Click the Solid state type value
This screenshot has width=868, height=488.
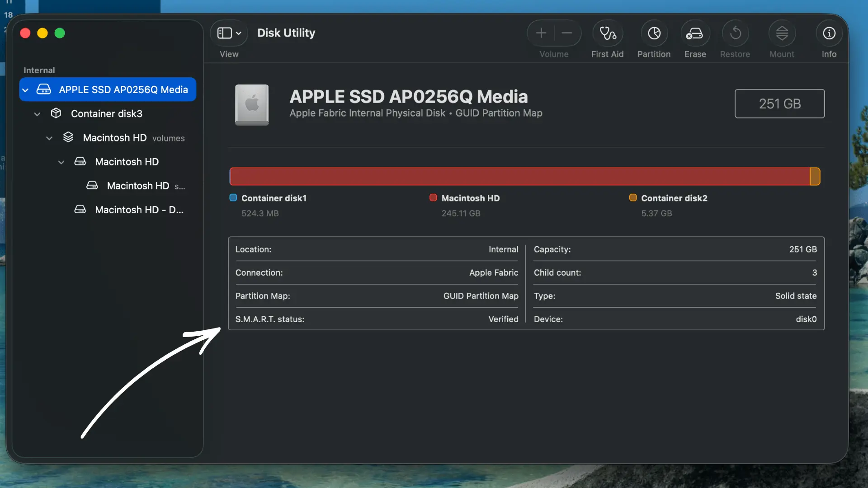[796, 296]
